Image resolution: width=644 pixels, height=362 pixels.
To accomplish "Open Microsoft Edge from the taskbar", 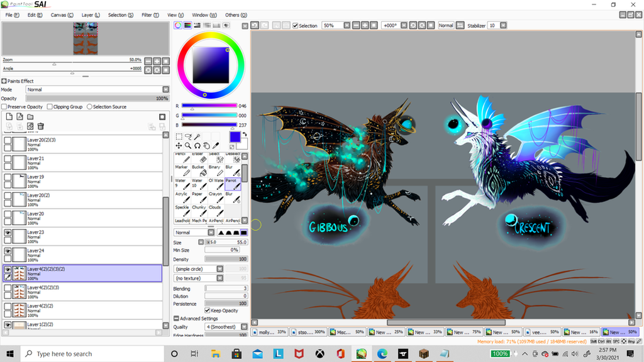I will tap(382, 354).
